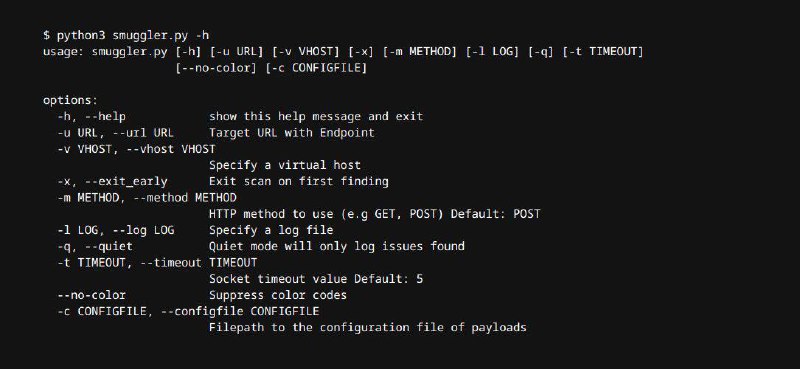Click '[-t TIMEOUT]' in usage line
800x369 pixels.
point(603,52)
